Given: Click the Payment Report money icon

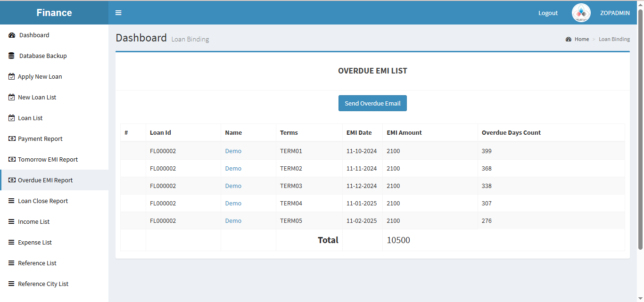Looking at the screenshot, I should coord(12,139).
